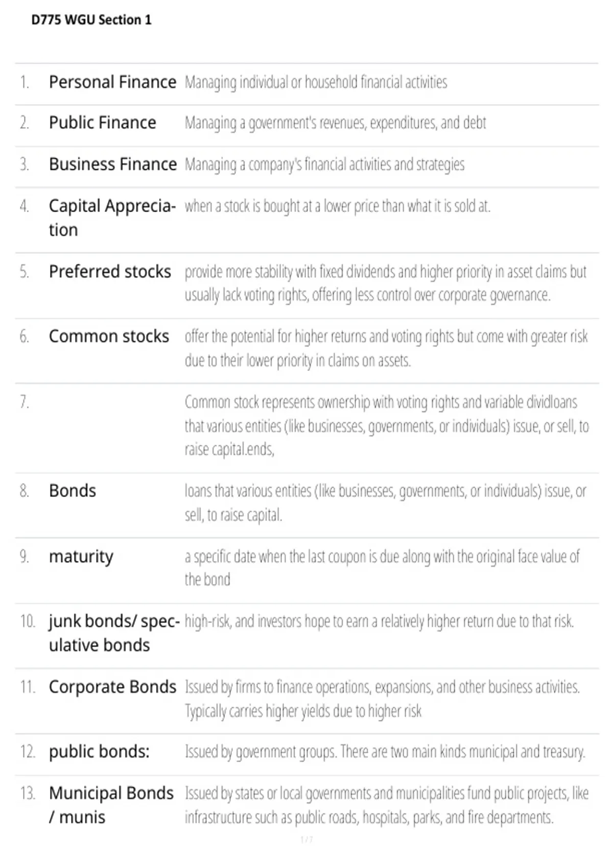613x868 pixels.
Task: Click the row 7 definition about common stock ownership
Action: pyautogui.click(x=387, y=426)
